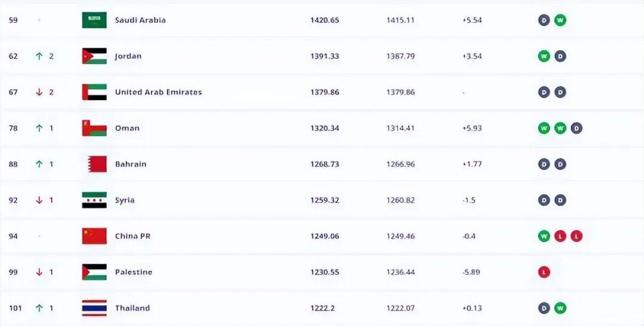This screenshot has width=644, height=326.
Task: Click the Saudi Arabia flag icon
Action: [94, 20]
